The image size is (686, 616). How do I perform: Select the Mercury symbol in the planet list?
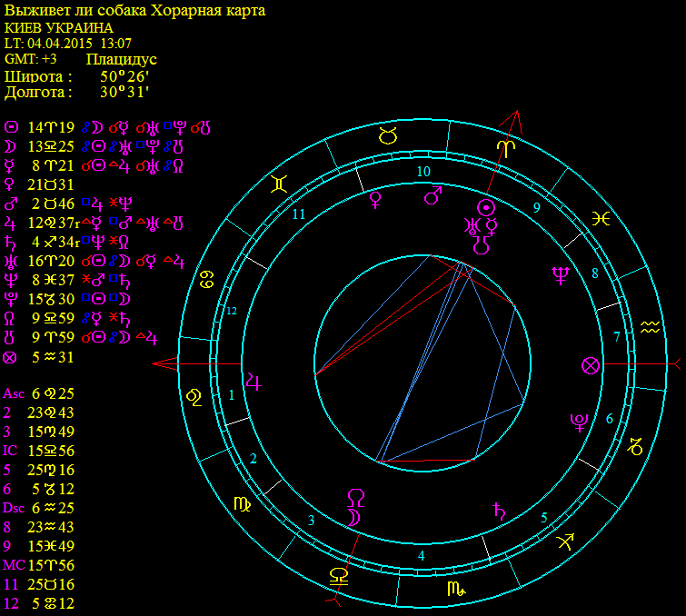(10, 166)
